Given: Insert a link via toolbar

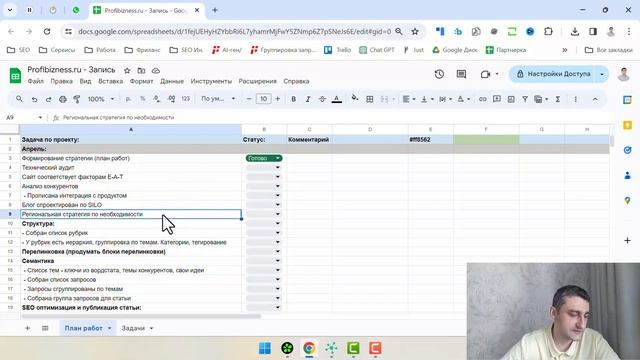Looking at the screenshot, I should pyautogui.click(x=482, y=99).
